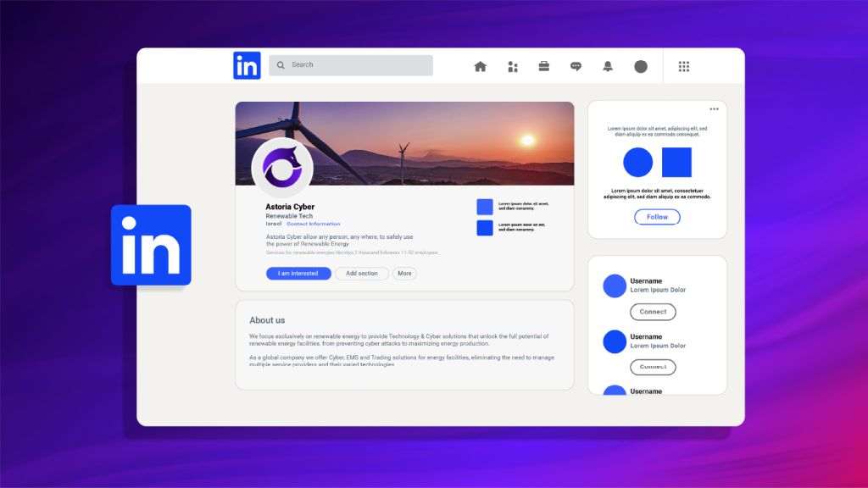The image size is (868, 488).
Task: Click the large LinkedIn badge on the left
Action: coord(151,245)
